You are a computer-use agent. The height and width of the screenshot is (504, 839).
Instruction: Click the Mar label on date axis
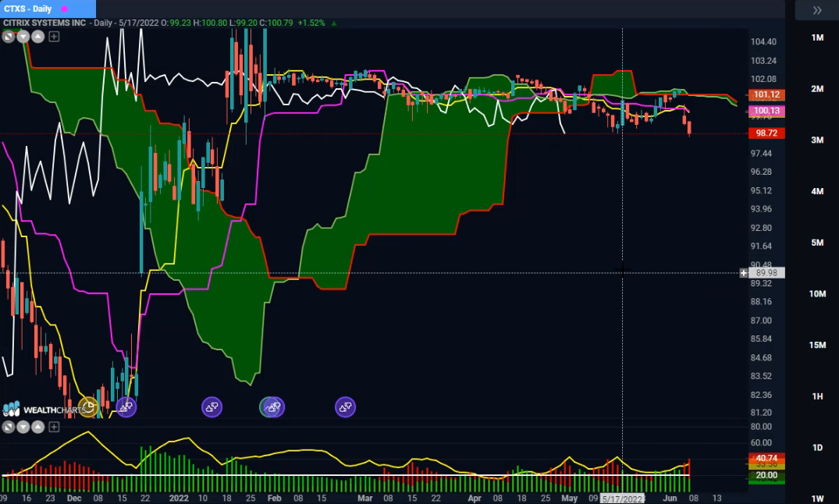click(365, 498)
